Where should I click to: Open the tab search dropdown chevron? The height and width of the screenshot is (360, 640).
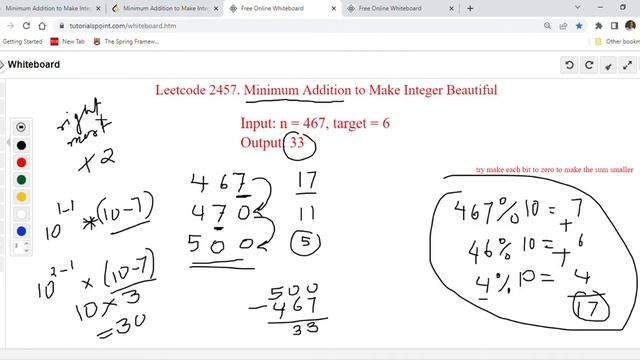(577, 7)
